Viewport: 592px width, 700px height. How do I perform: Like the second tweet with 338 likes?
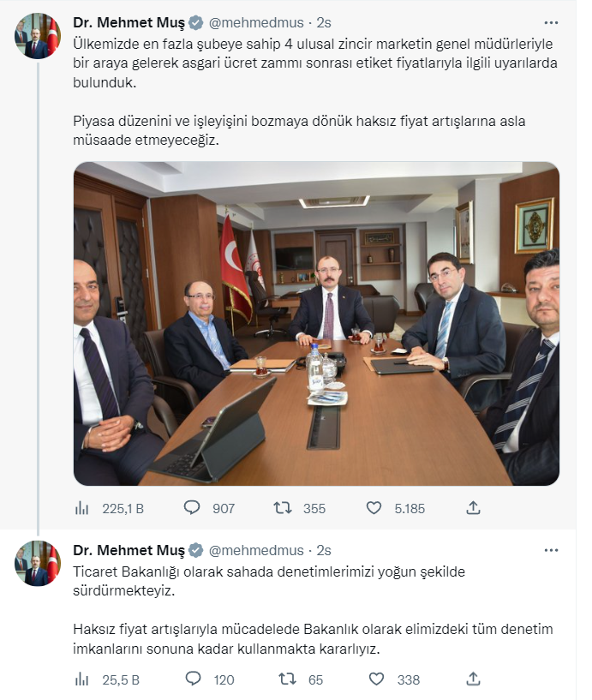click(376, 679)
